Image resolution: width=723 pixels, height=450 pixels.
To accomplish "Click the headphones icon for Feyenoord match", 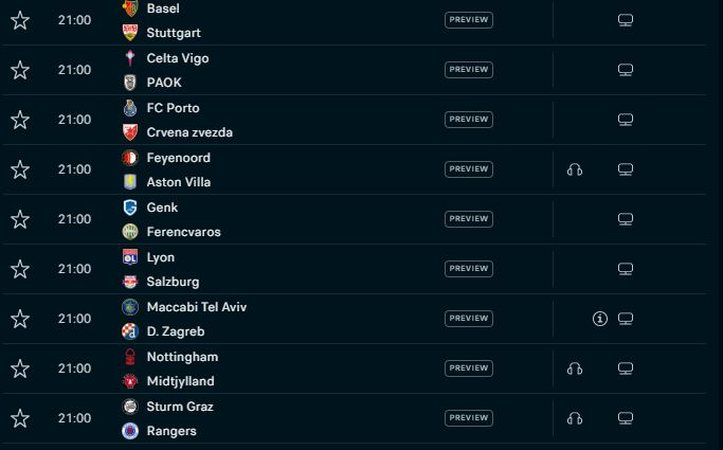I will pyautogui.click(x=574, y=170).
